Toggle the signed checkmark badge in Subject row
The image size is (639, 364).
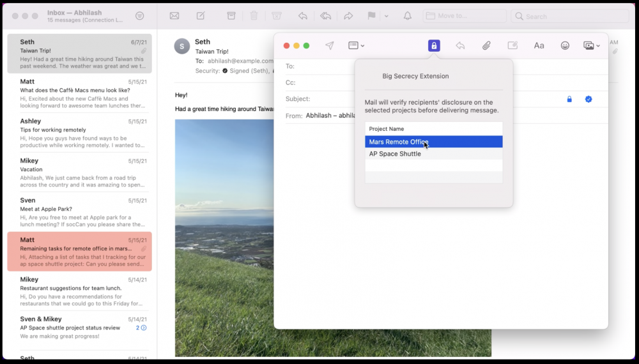[589, 99]
